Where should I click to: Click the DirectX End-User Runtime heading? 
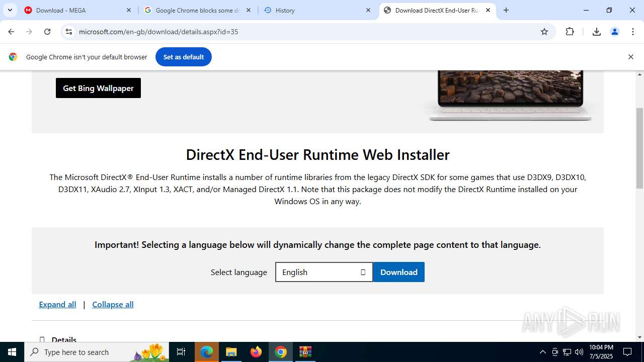(x=317, y=154)
